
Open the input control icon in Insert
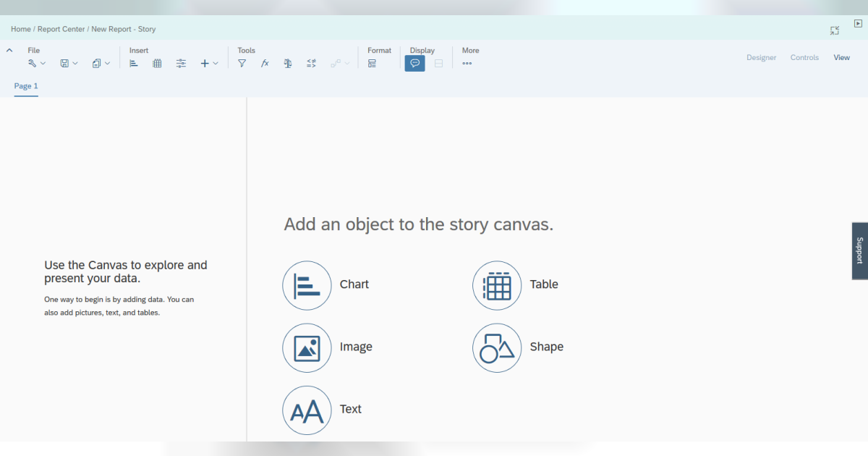pos(181,63)
